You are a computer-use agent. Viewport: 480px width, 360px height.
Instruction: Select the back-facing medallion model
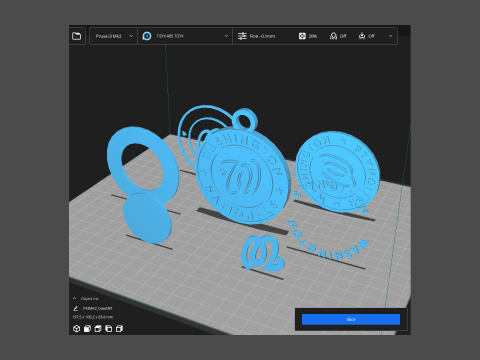[x=337, y=172]
